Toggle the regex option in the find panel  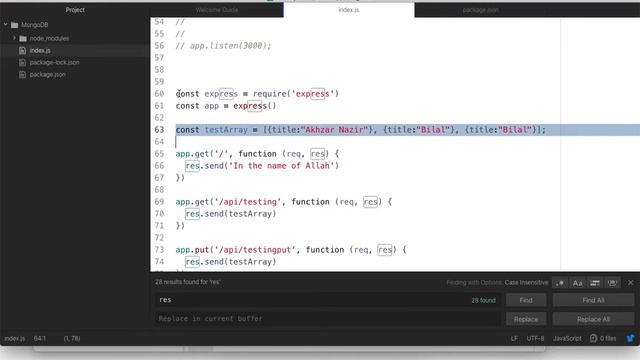coord(560,283)
